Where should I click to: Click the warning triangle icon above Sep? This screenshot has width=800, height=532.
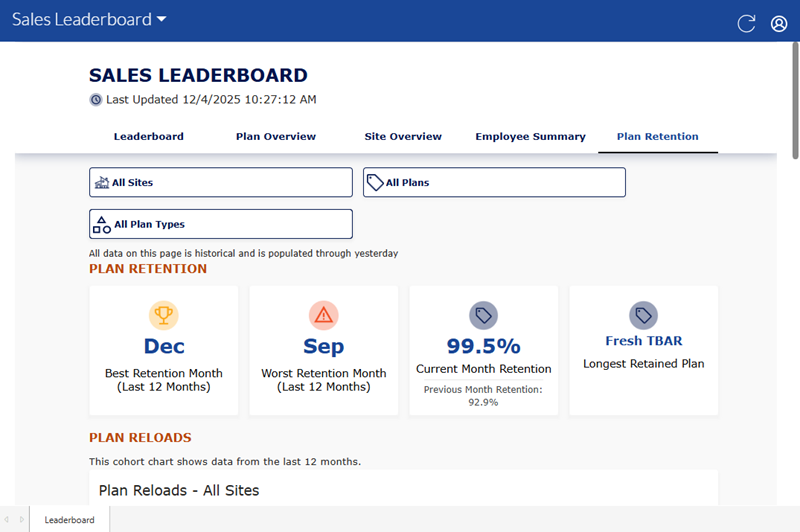coord(323,316)
